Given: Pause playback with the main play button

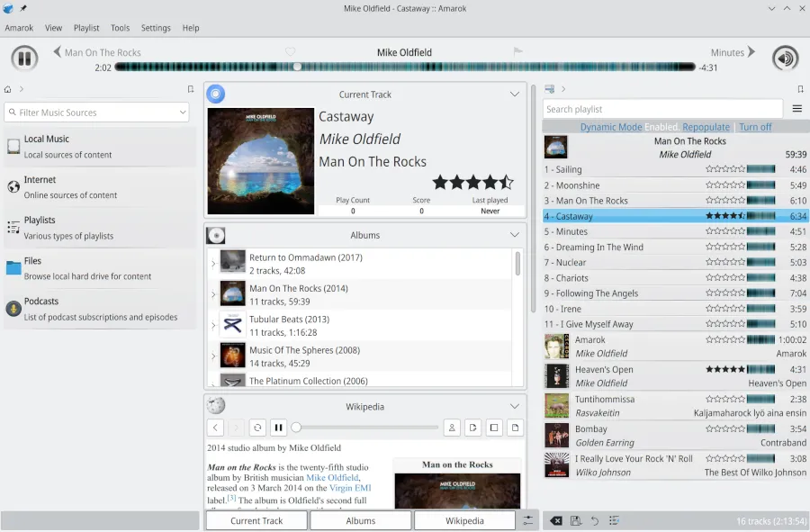Looking at the screenshot, I should (24, 58).
